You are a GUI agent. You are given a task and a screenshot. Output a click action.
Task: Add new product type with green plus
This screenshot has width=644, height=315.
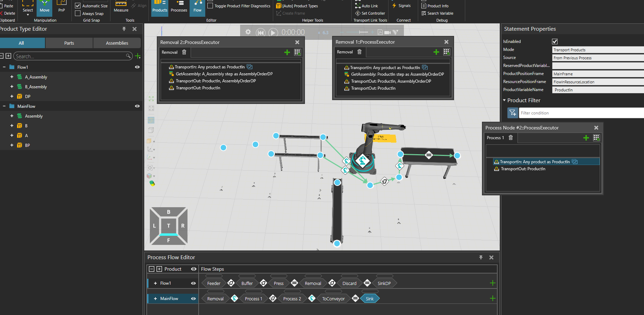138,56
